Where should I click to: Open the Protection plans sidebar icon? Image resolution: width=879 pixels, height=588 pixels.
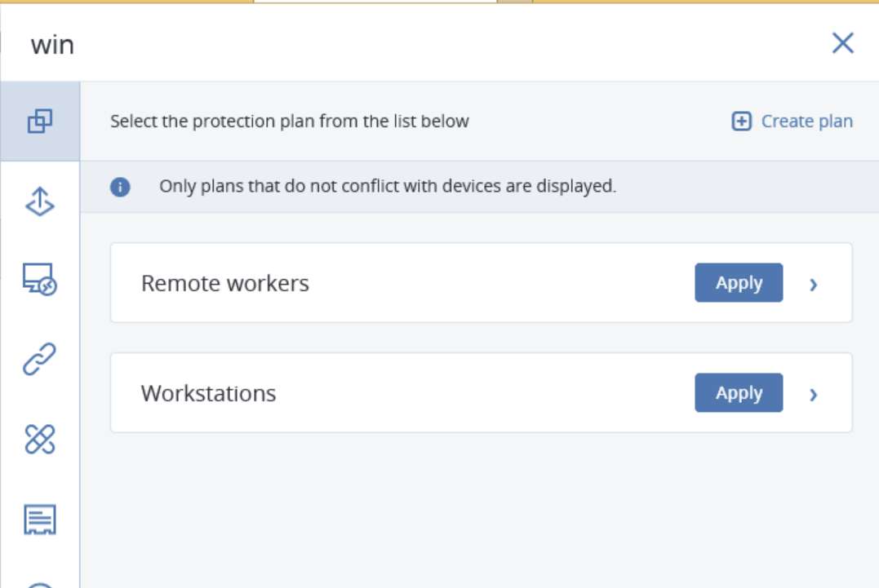pyautogui.click(x=40, y=121)
